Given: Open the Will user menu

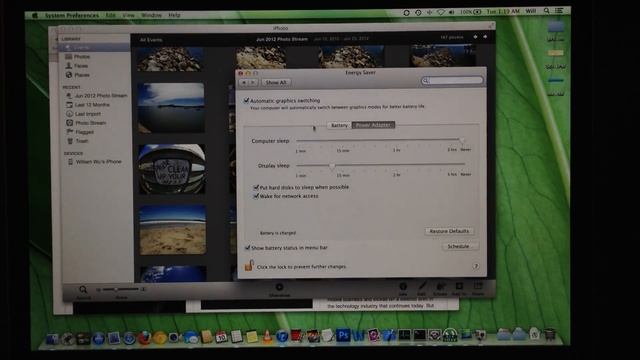Looking at the screenshot, I should 531,11.
